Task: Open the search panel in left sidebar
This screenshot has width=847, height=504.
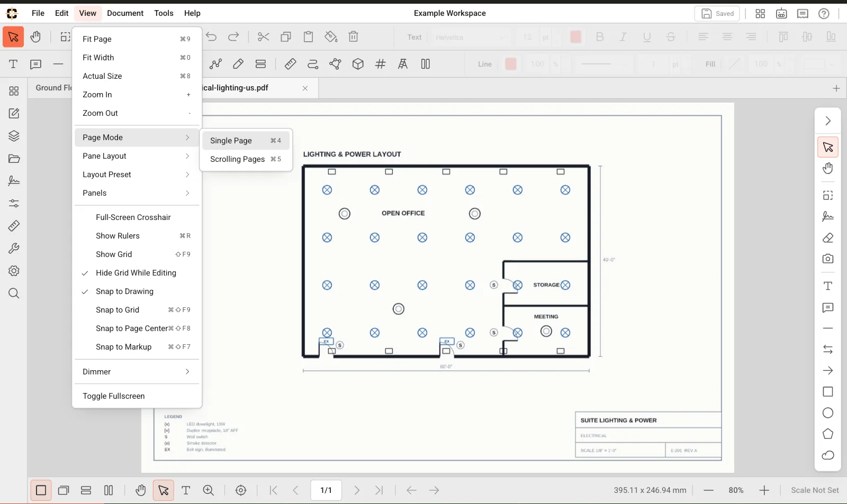Action: click(x=14, y=294)
